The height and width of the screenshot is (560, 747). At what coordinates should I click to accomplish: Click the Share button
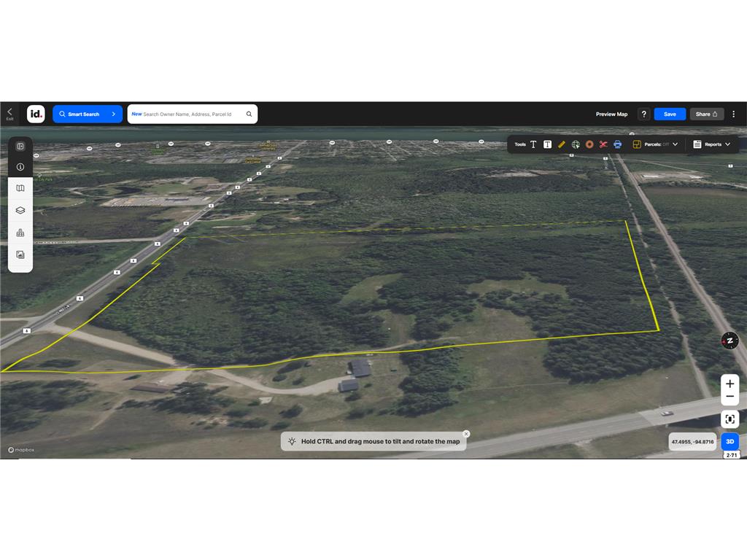point(706,114)
